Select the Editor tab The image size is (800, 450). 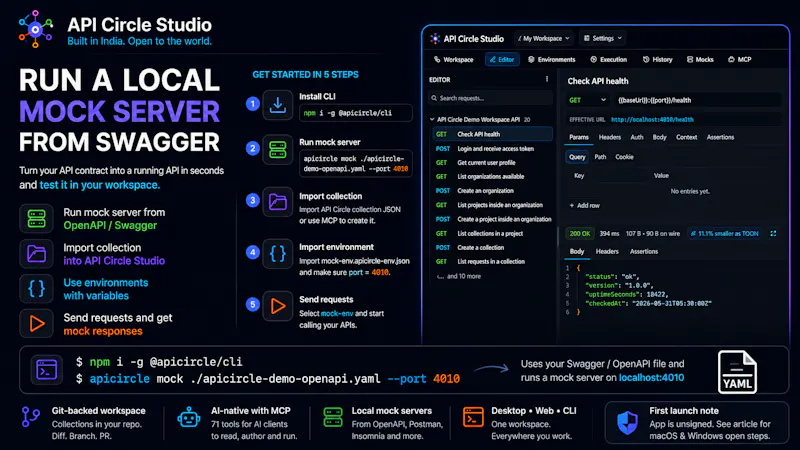pos(502,60)
